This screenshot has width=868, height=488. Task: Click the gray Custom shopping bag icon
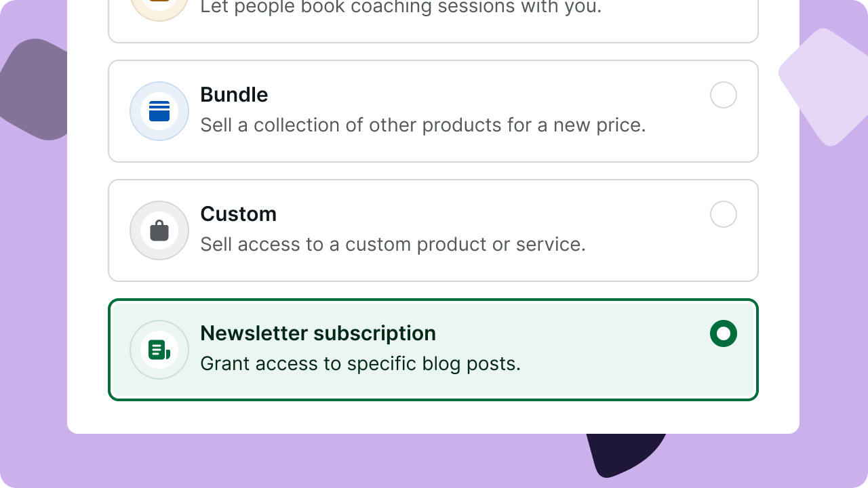click(x=159, y=230)
